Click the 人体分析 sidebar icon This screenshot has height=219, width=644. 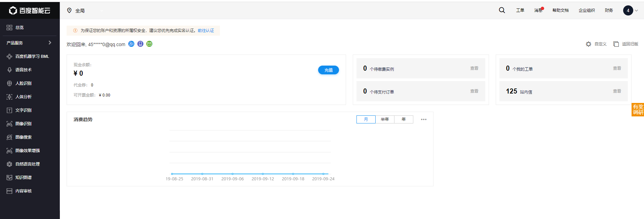point(9,97)
